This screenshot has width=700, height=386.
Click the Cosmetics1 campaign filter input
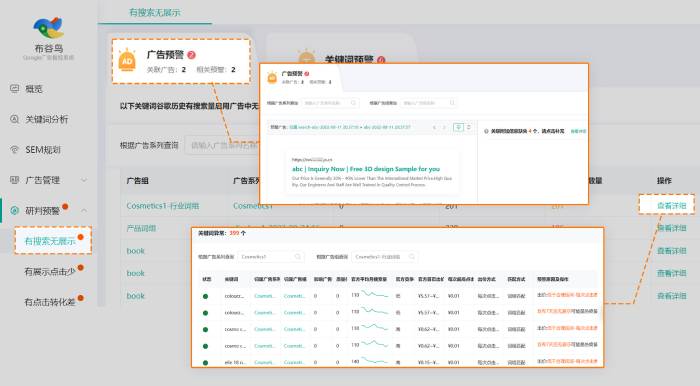(270, 257)
